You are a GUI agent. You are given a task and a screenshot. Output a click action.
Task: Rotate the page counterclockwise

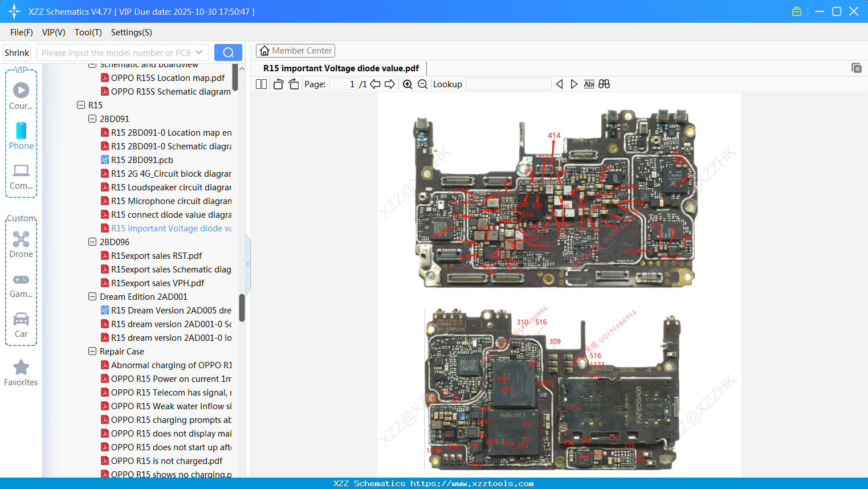[278, 84]
